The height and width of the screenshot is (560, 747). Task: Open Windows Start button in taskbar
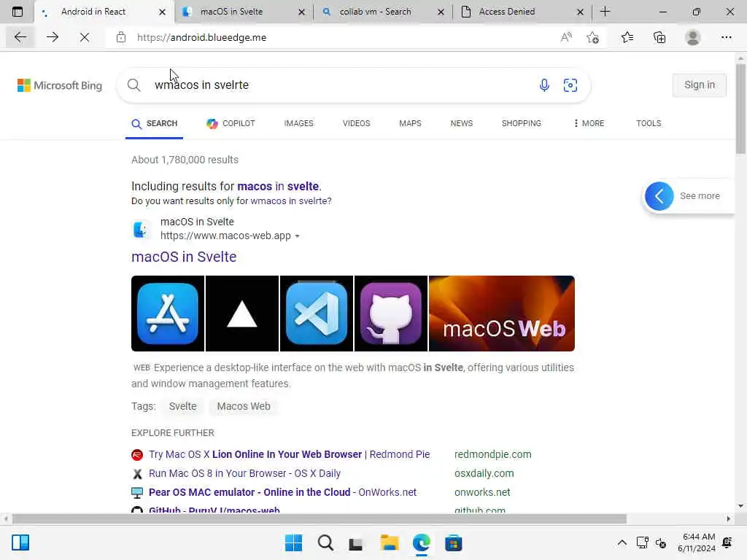tap(293, 542)
